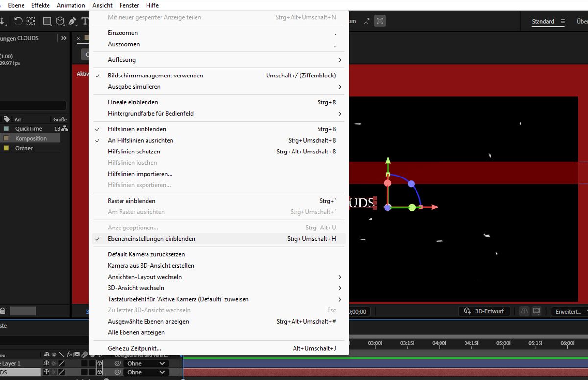Click the parent pick whip on DS layer
Screen dimensions: 588x380
click(117, 372)
